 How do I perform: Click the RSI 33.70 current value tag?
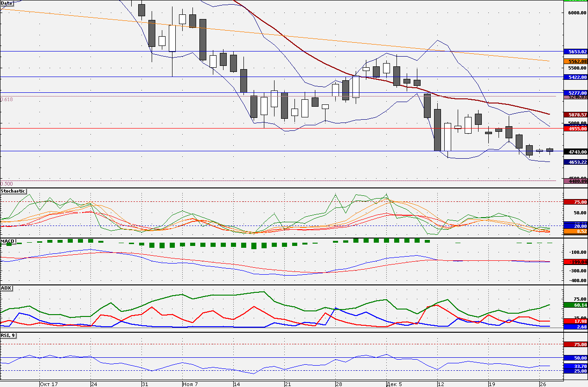[x=575, y=366]
